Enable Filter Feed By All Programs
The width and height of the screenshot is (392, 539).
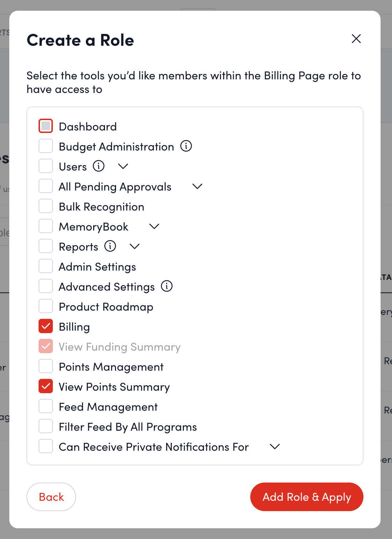click(x=45, y=426)
